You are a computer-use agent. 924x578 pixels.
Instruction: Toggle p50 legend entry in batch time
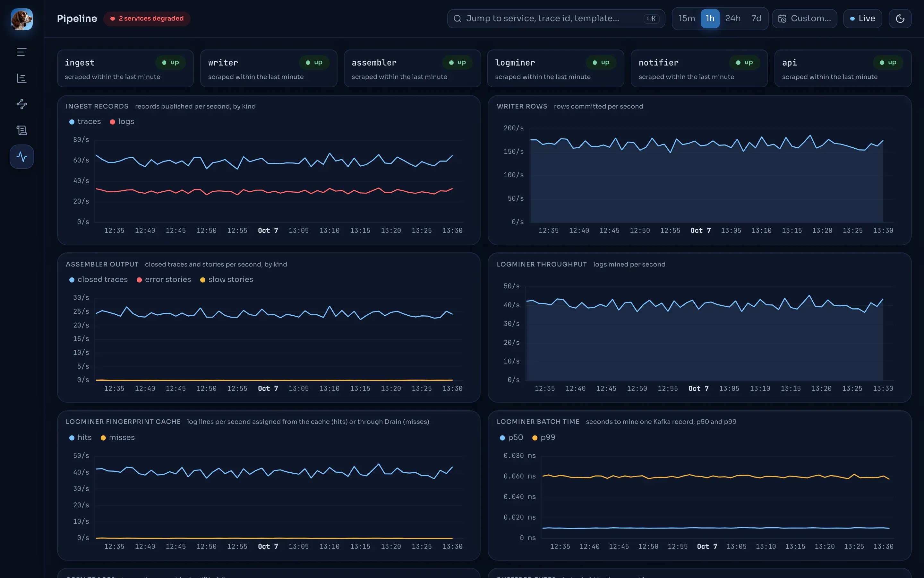tap(511, 437)
